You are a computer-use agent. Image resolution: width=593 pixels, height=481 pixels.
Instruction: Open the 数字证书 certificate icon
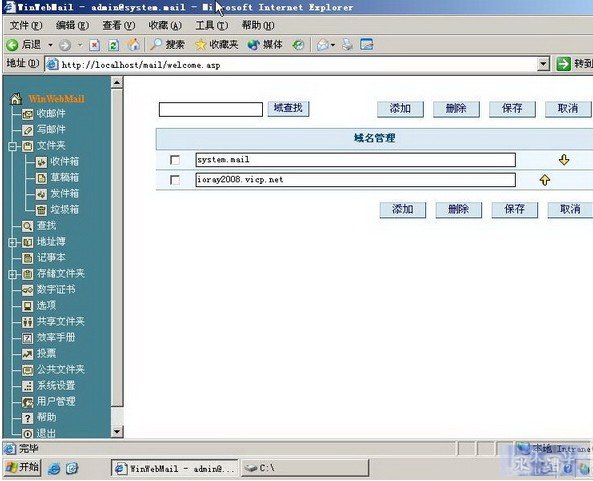click(28, 290)
